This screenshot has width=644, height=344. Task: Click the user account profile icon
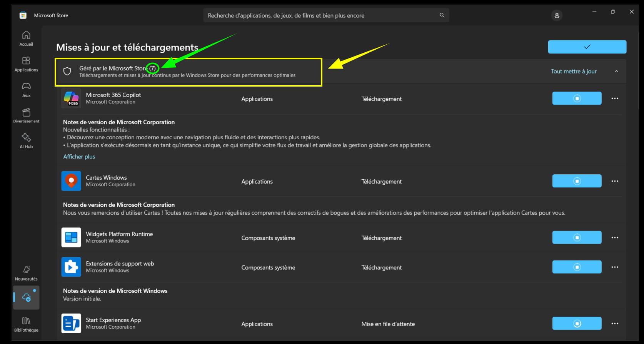pyautogui.click(x=556, y=15)
